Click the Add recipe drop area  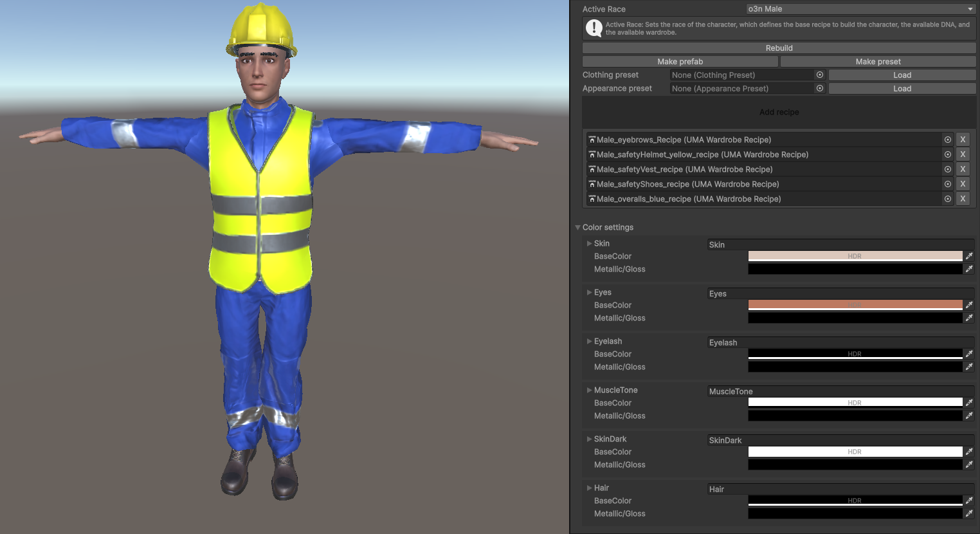click(779, 112)
